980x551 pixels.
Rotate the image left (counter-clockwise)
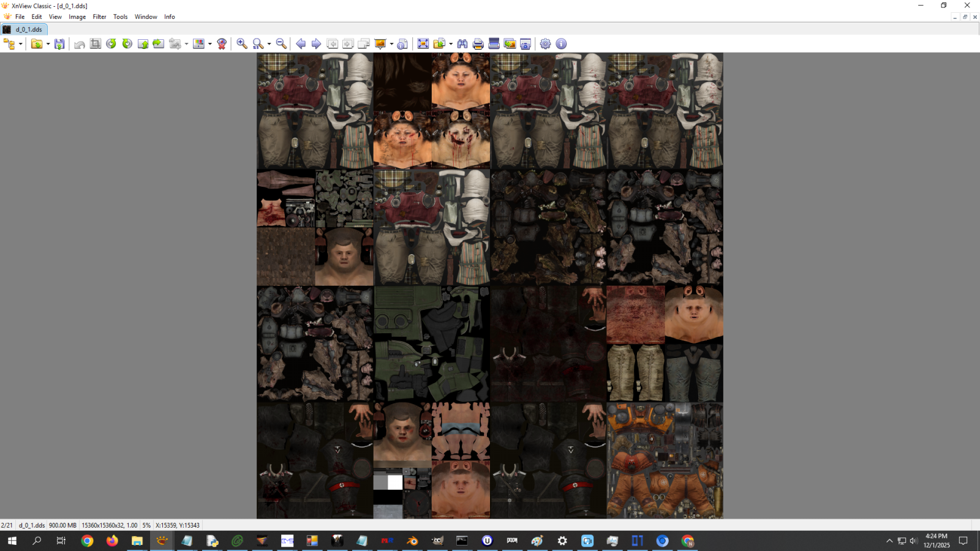pyautogui.click(x=111, y=44)
